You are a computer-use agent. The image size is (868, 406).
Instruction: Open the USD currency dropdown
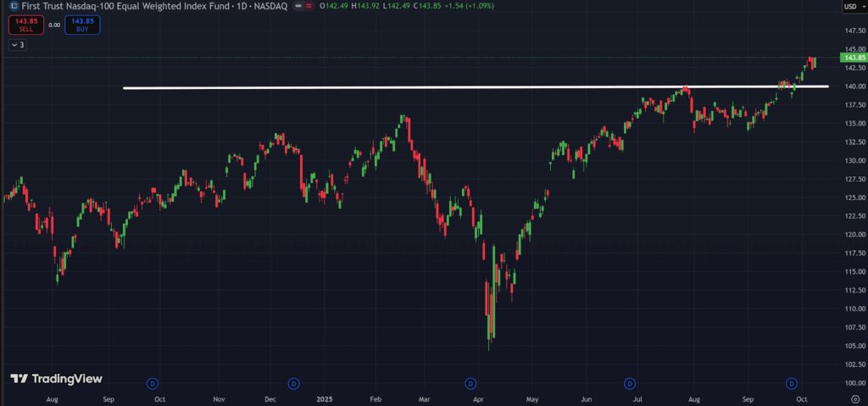(x=851, y=7)
